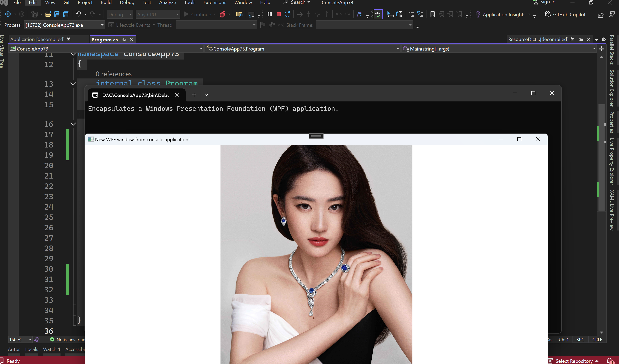Add a new console terminal tab
Screen dimensions: 619x364
coord(194,95)
